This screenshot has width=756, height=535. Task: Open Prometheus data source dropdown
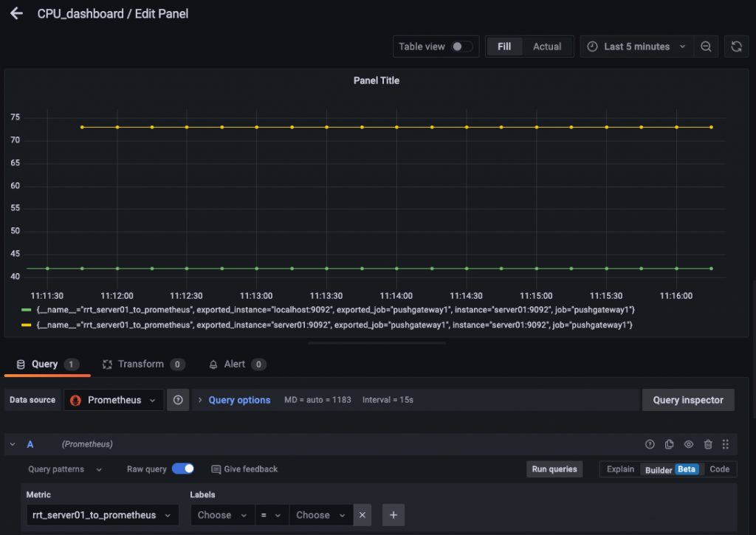114,400
